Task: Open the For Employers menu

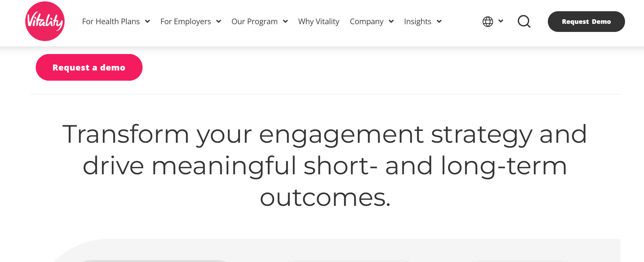Action: (186, 21)
